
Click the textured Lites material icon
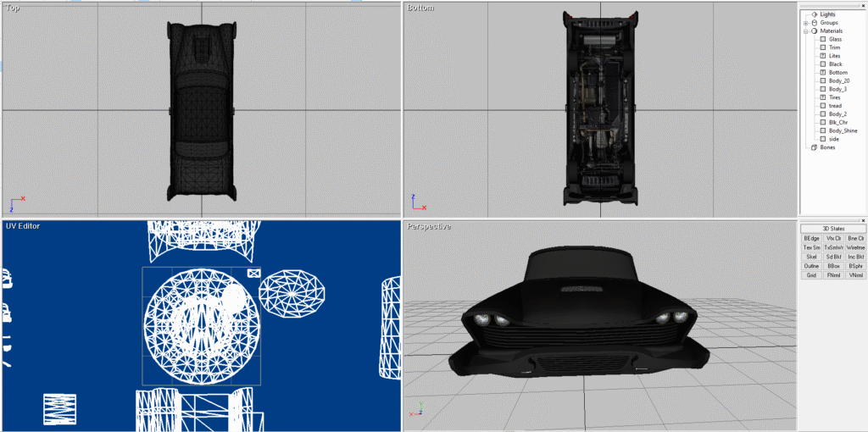(822, 56)
